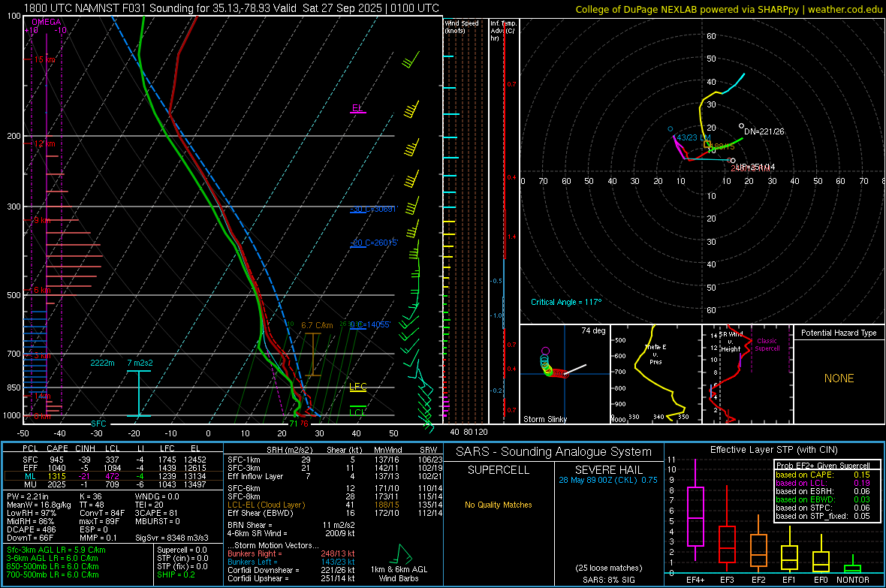
Task: Click the 2222m inflow layer label
Action: [102, 363]
